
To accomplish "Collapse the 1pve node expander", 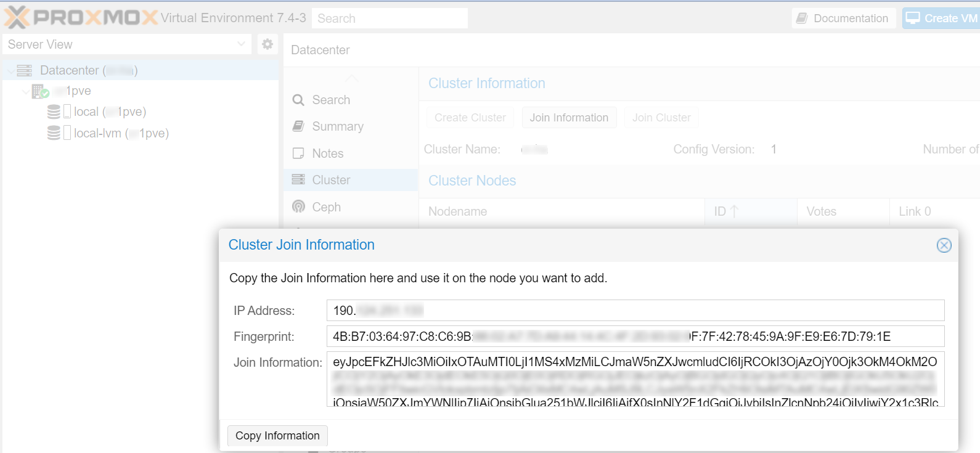I will [x=25, y=91].
